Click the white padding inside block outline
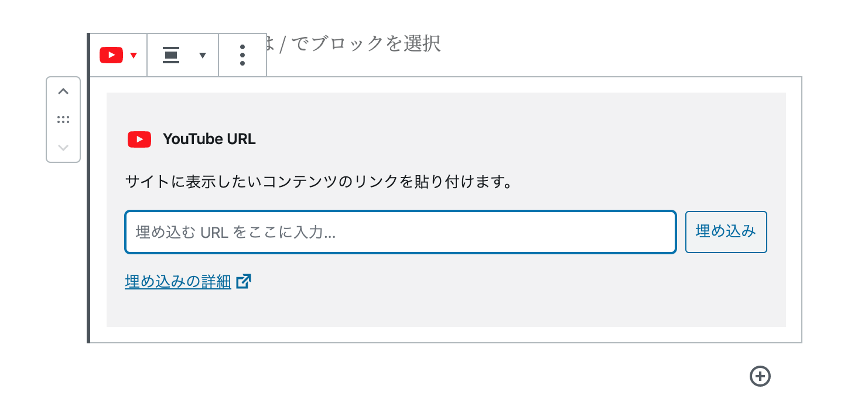The image size is (868, 416). pos(445,335)
